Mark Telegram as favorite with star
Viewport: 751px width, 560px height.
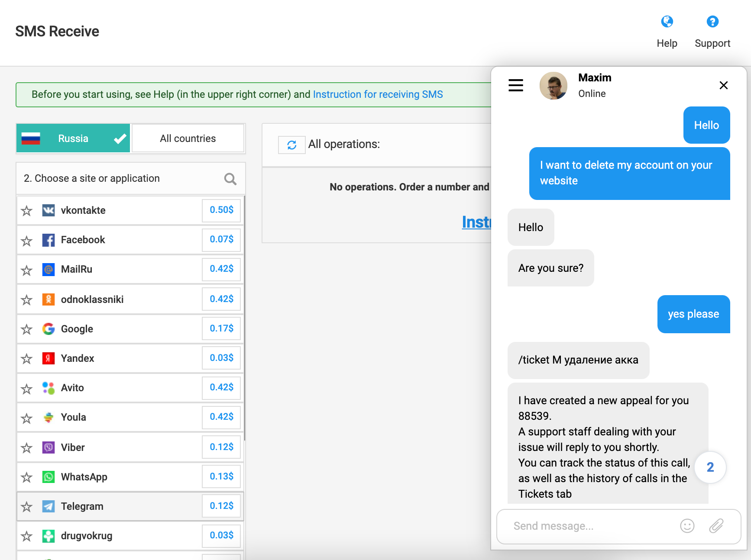tap(27, 507)
